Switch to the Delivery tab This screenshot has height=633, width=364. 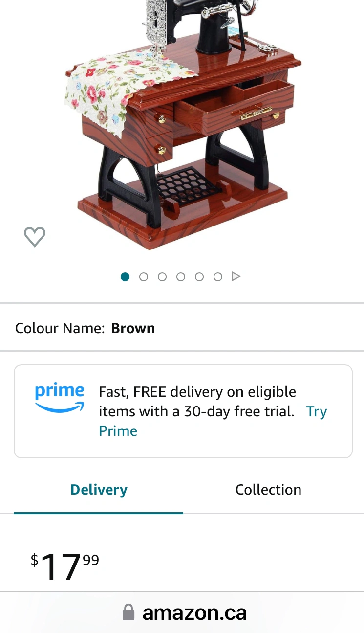click(x=99, y=490)
